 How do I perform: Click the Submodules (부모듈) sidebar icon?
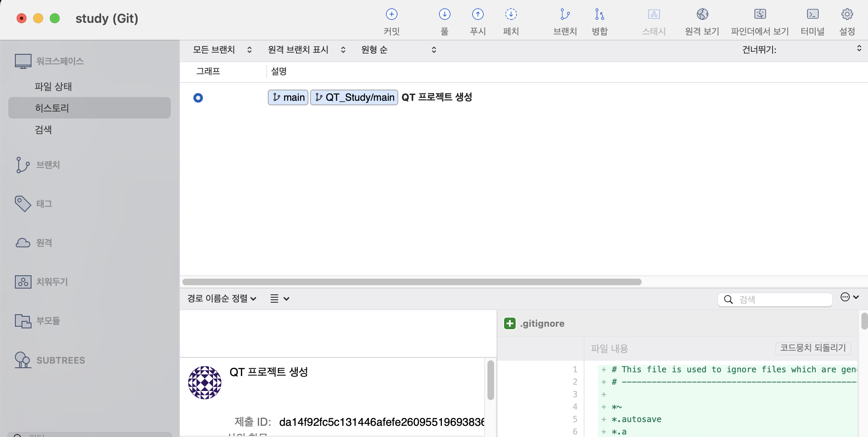23,321
